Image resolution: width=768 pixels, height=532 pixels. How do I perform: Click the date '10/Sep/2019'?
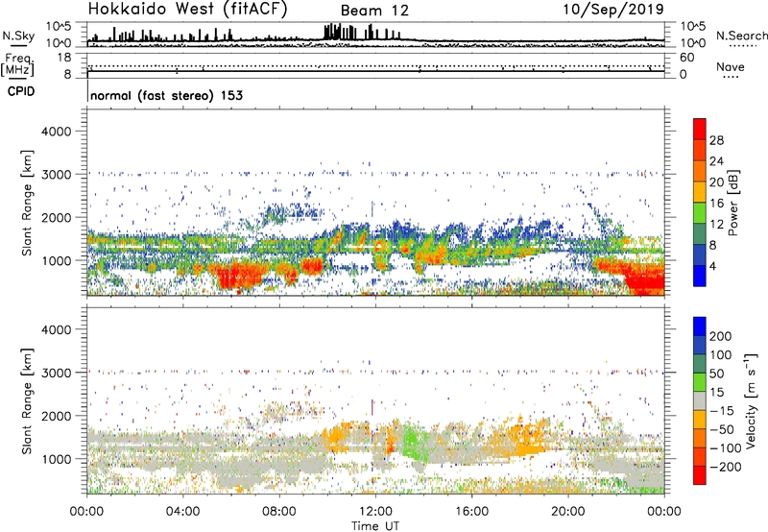(613, 10)
